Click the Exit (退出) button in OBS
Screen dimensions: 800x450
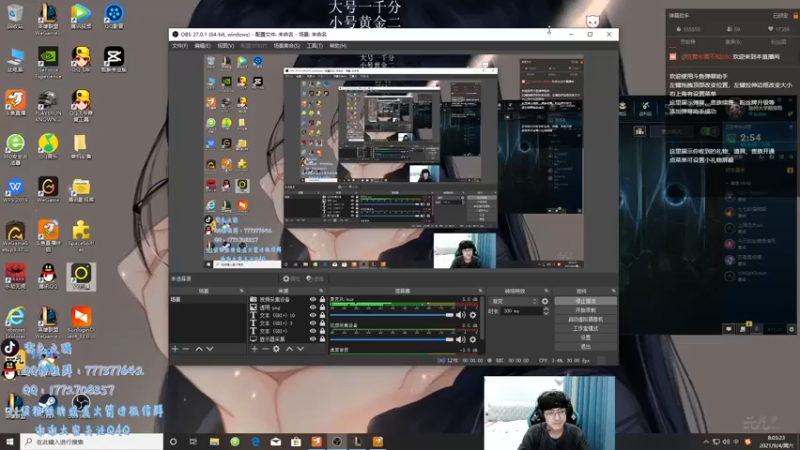point(586,347)
